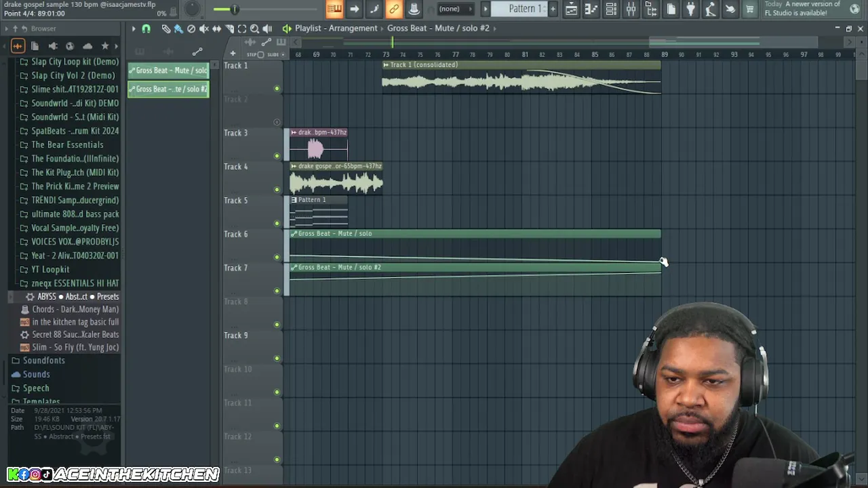Mute Track 7 with its green dot
The image size is (868, 488).
(x=277, y=291)
